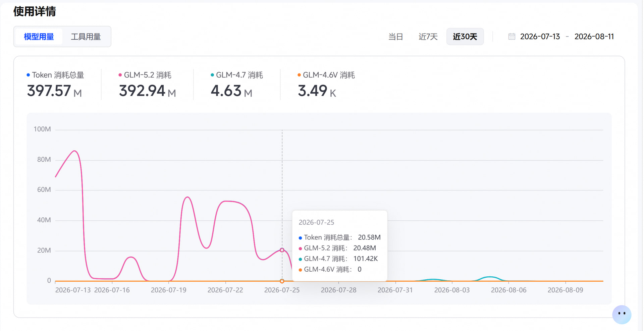The image size is (644, 331).
Task: Switch to the 工具用量 tab
Action: 86,37
